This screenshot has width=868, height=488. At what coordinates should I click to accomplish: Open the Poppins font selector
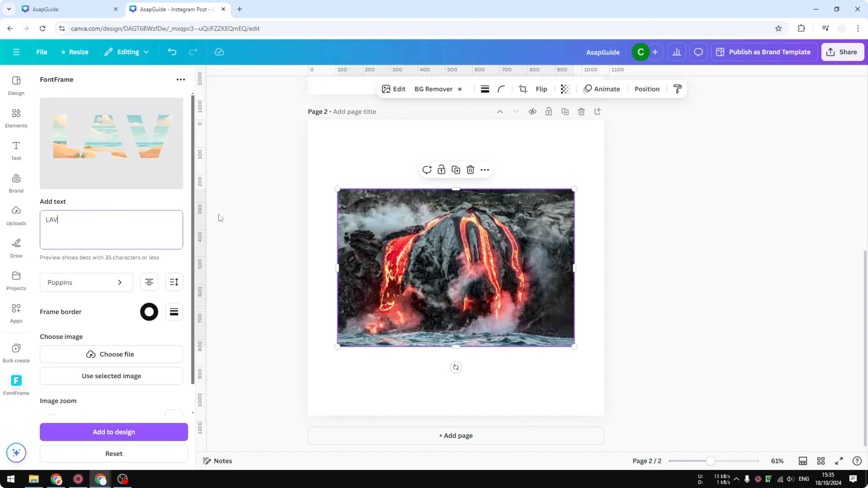[86, 282]
